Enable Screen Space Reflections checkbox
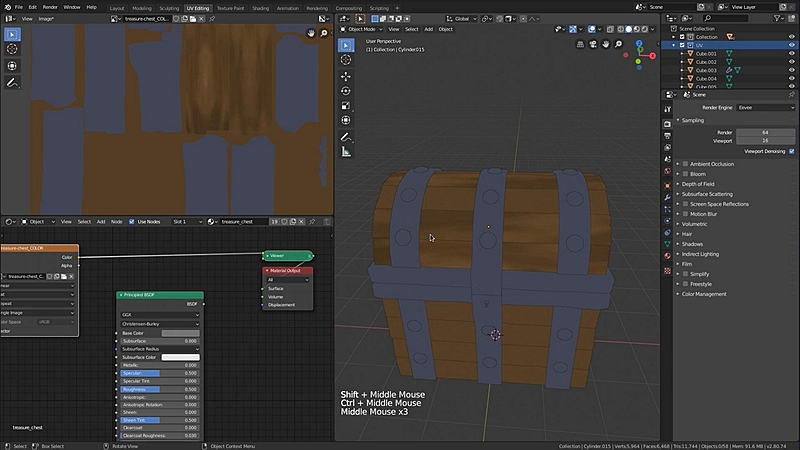 tap(685, 204)
